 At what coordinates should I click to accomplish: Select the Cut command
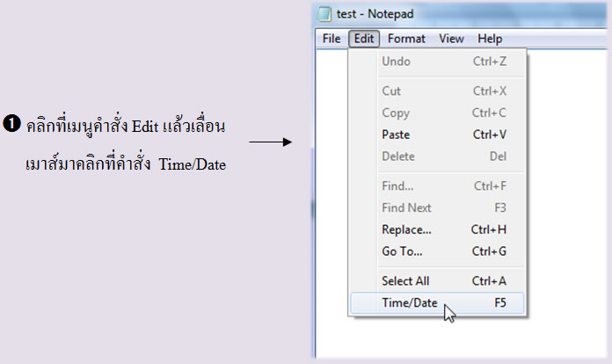pyautogui.click(x=437, y=91)
